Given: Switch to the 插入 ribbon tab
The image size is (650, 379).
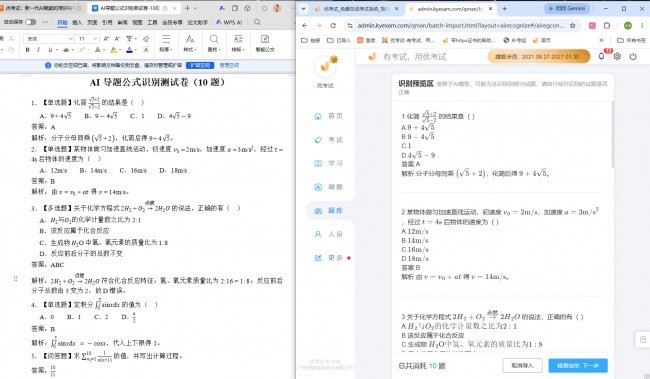Looking at the screenshot, I should pos(77,22).
